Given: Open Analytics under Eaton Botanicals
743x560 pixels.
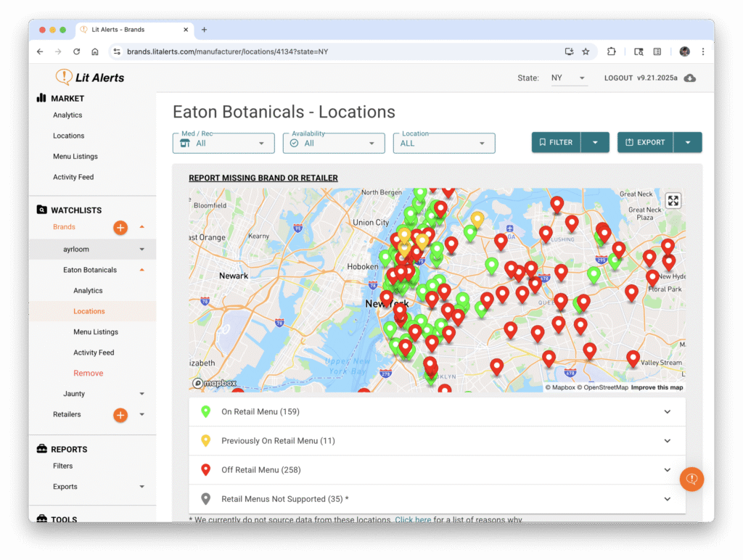Looking at the screenshot, I should pyautogui.click(x=88, y=291).
